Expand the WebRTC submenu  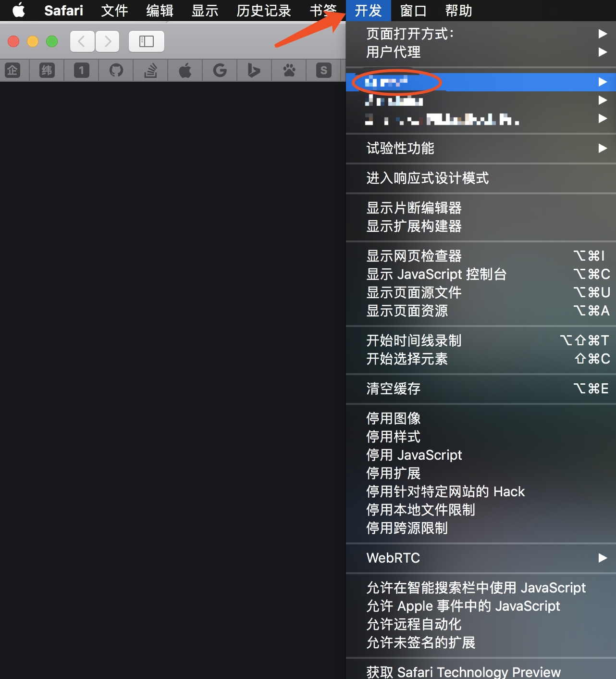point(481,558)
